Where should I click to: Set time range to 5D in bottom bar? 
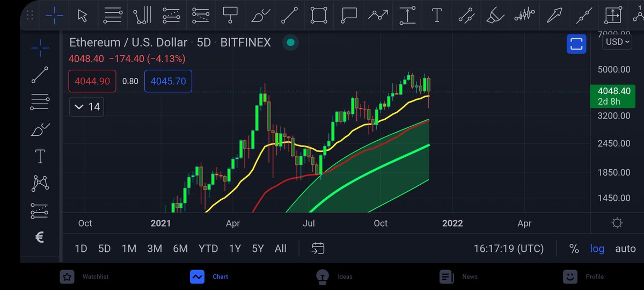[104, 249]
